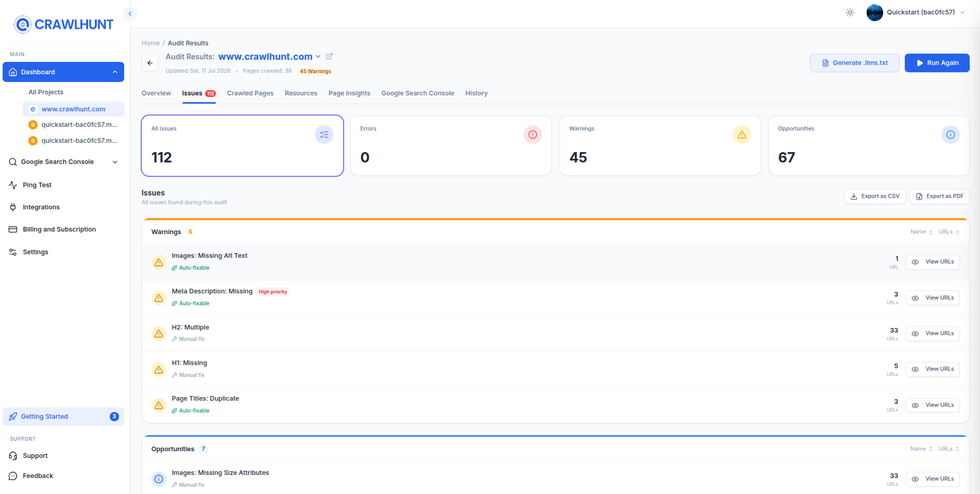Click the Support headset icon
This screenshot has width=980, height=494.
(13, 456)
